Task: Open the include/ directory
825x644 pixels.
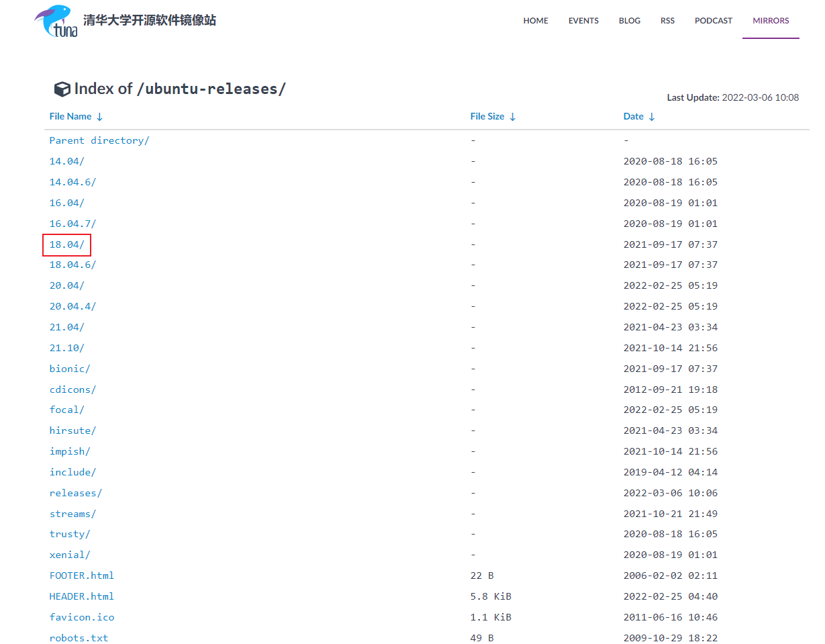Action: click(x=72, y=472)
